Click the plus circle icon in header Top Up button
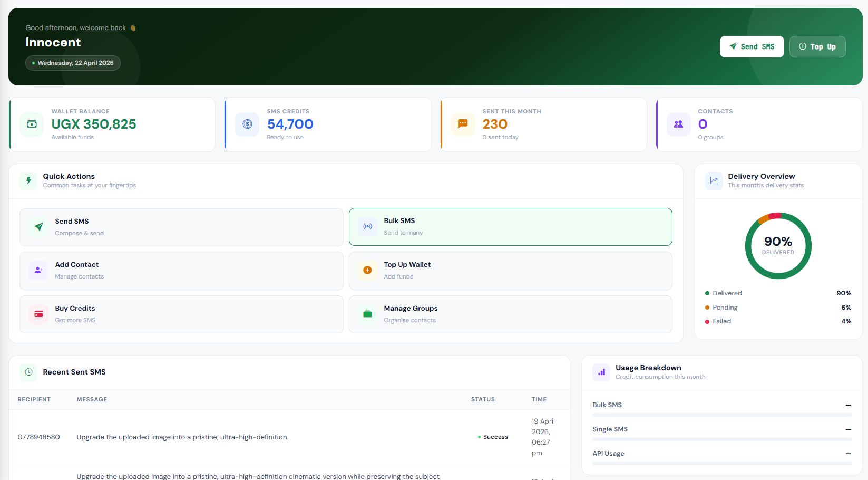The image size is (868, 480). pyautogui.click(x=803, y=46)
